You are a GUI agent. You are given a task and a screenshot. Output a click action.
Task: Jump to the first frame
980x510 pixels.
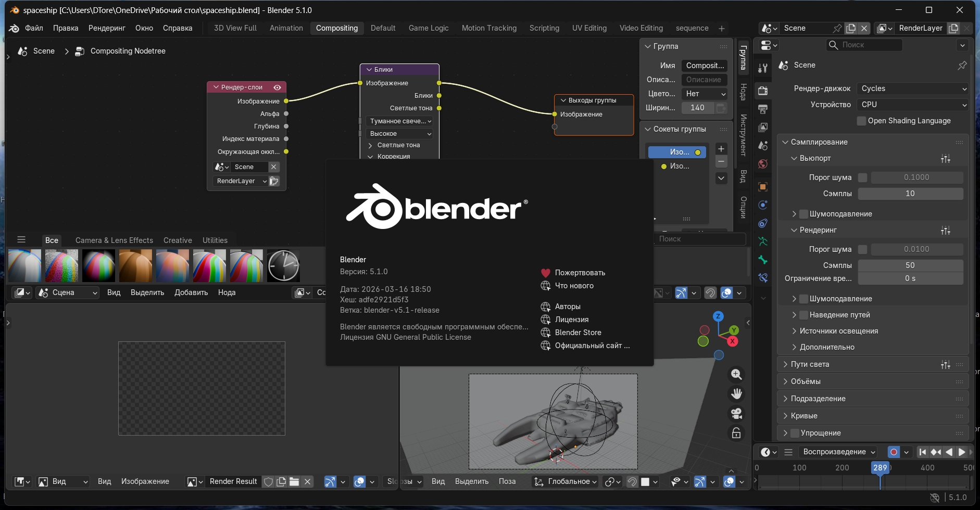pyautogui.click(x=923, y=452)
